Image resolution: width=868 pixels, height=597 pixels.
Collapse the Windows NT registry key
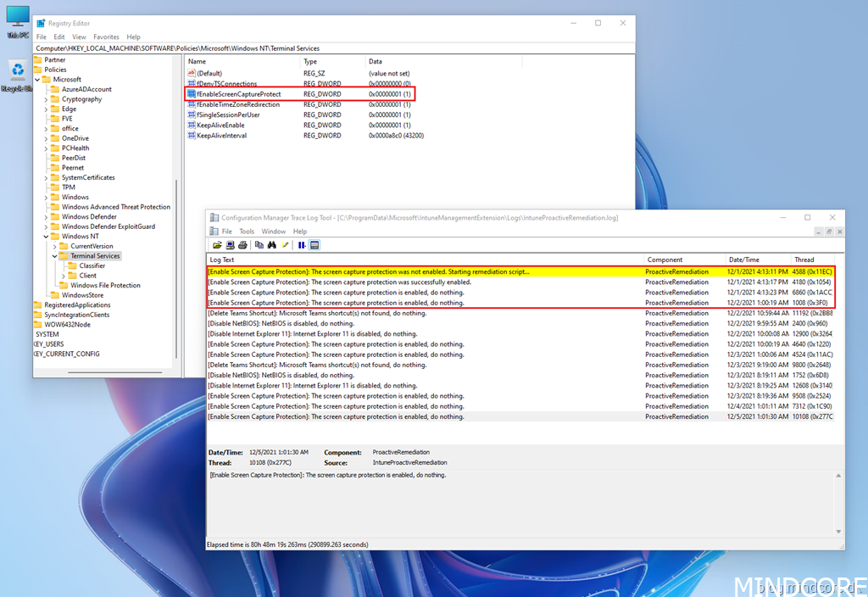coord(46,237)
